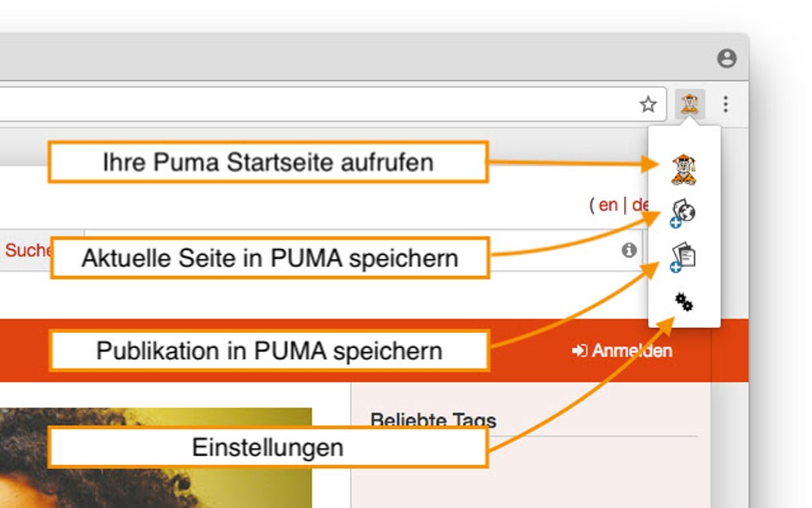Open the PUMA home page icon in popup
The height and width of the screenshot is (508, 812).
pos(684,169)
